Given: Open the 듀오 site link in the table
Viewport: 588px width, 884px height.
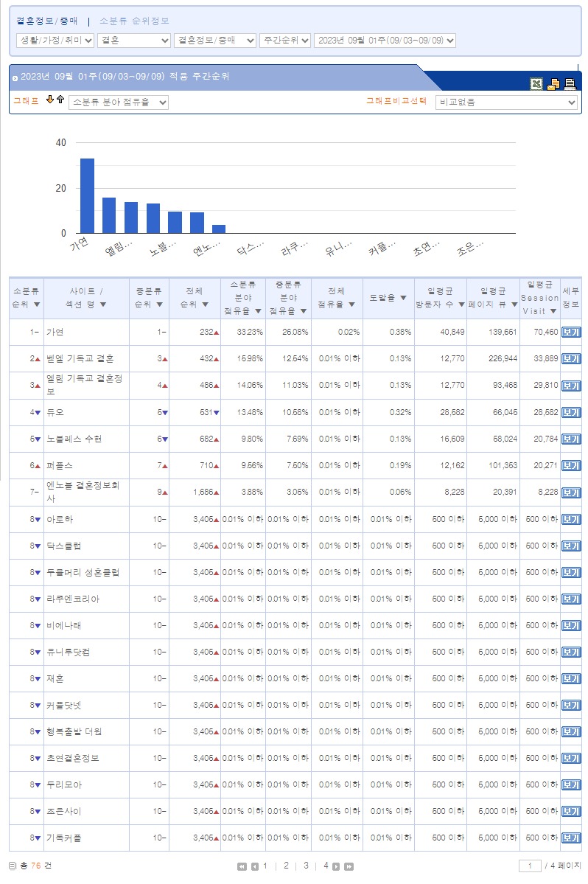Looking at the screenshot, I should coord(55,412).
